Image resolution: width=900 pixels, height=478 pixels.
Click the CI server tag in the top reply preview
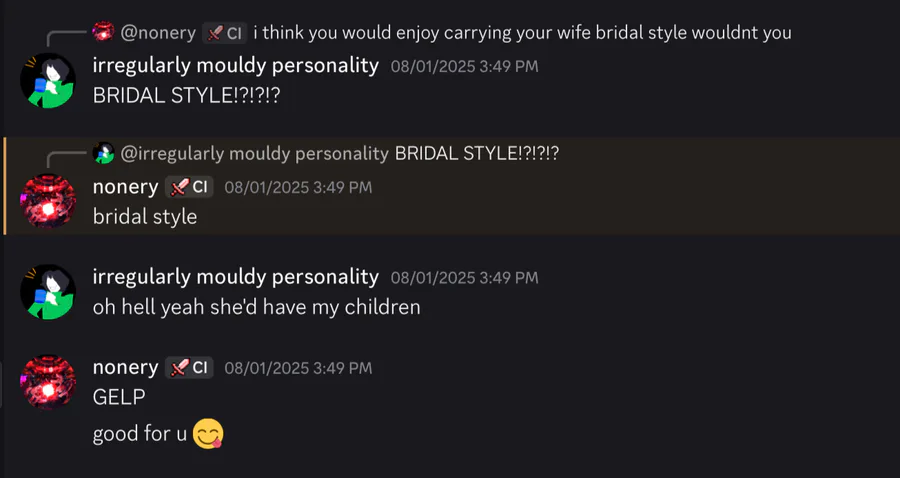click(x=224, y=33)
